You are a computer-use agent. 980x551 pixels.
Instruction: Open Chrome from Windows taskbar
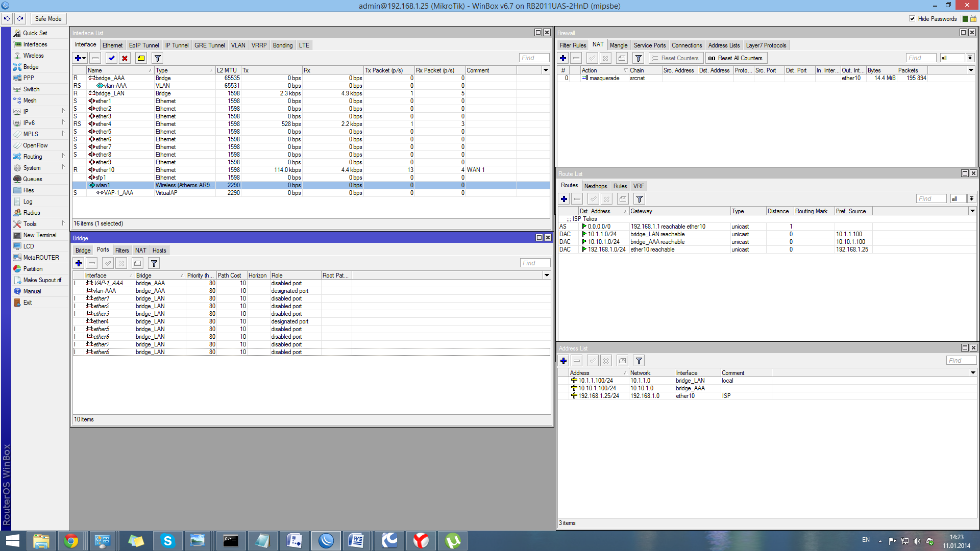(71, 541)
